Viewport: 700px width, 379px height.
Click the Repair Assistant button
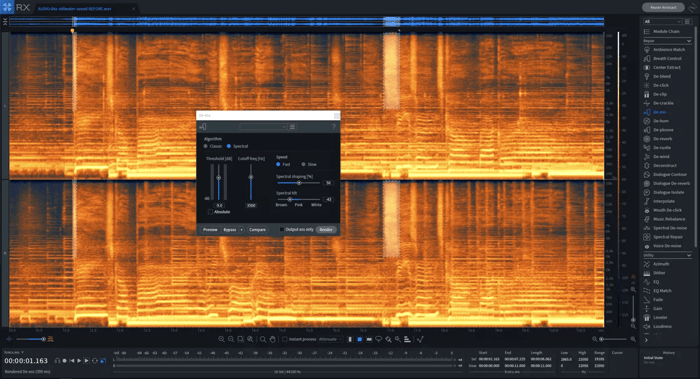(663, 7)
